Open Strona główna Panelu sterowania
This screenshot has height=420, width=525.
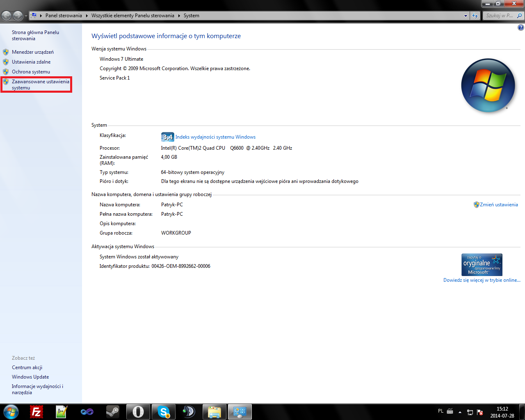[x=35, y=35]
